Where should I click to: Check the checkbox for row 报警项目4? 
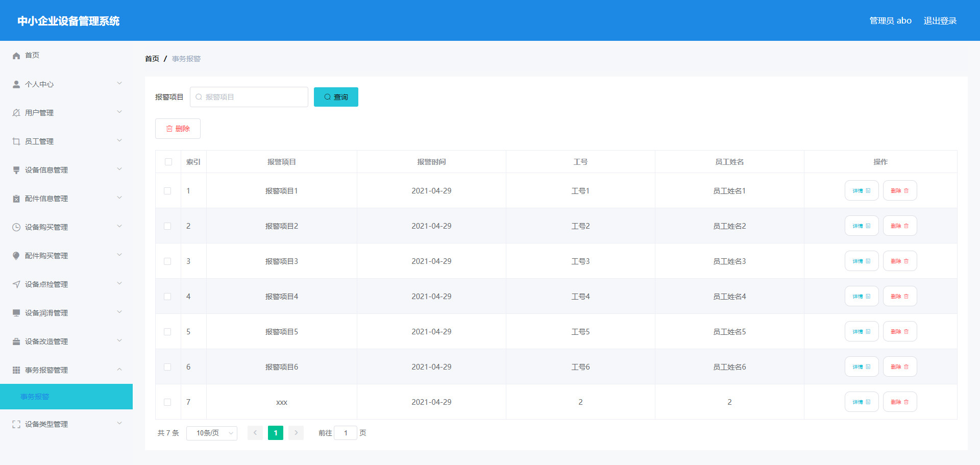pos(167,297)
